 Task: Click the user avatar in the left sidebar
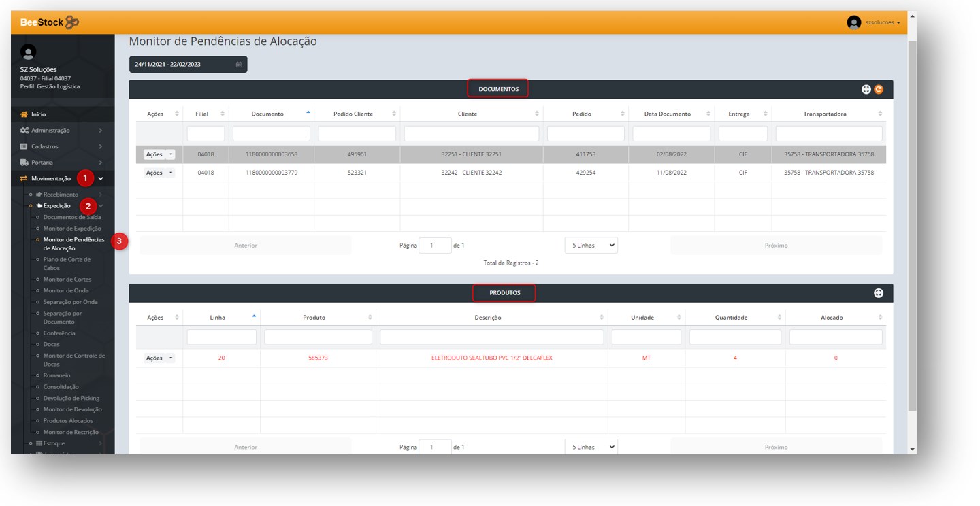(x=28, y=52)
